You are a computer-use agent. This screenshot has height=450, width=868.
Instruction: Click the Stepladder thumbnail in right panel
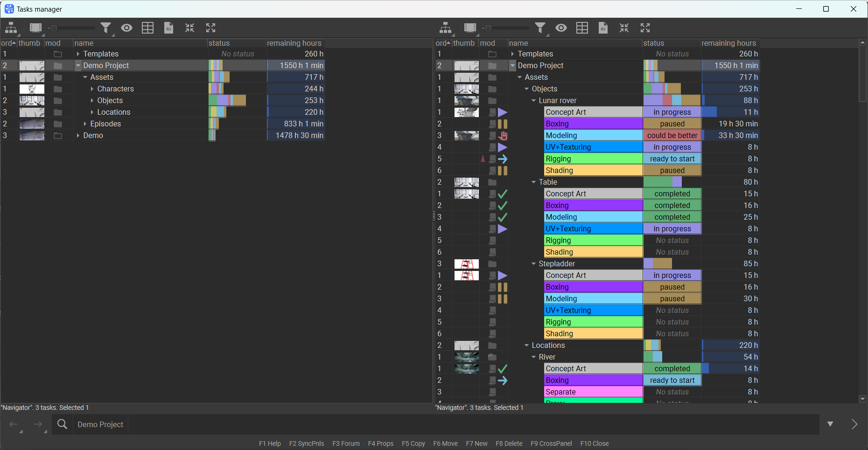coord(467,264)
